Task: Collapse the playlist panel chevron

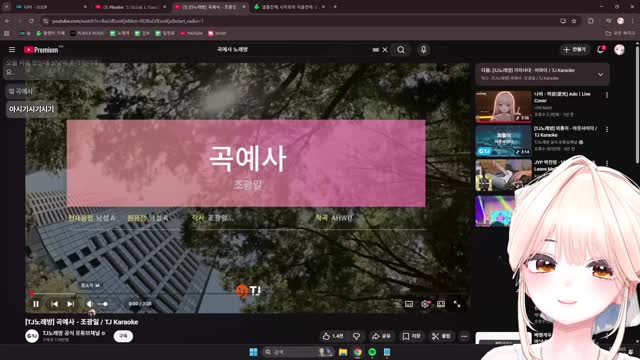Action: click(600, 75)
